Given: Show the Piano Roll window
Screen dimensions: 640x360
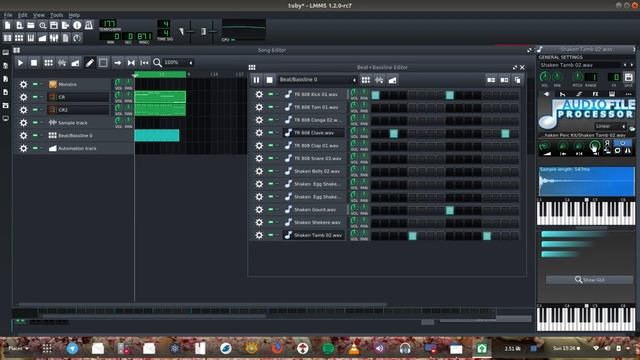Looking at the screenshot, I should [31, 38].
